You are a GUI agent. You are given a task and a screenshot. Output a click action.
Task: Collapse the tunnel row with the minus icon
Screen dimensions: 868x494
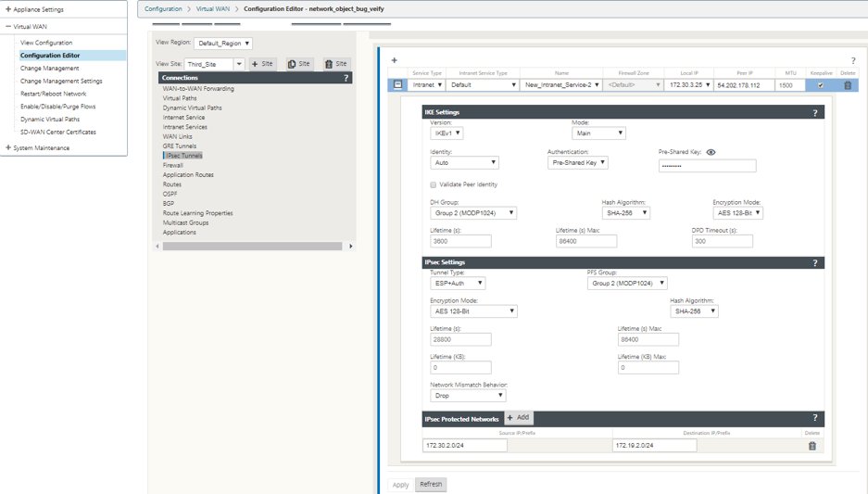(x=397, y=84)
